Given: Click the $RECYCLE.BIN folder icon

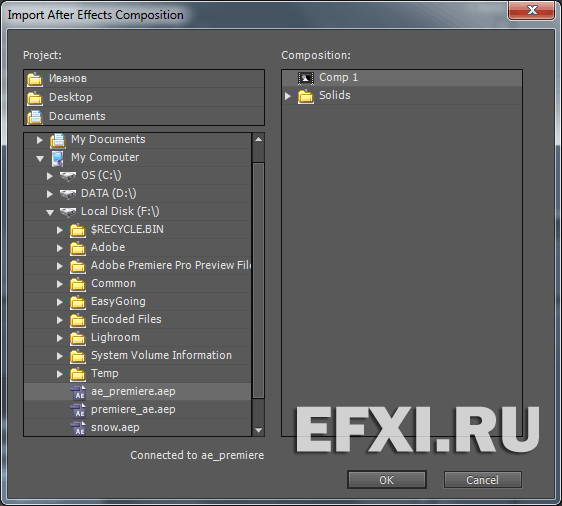Looking at the screenshot, I should coord(77,230).
